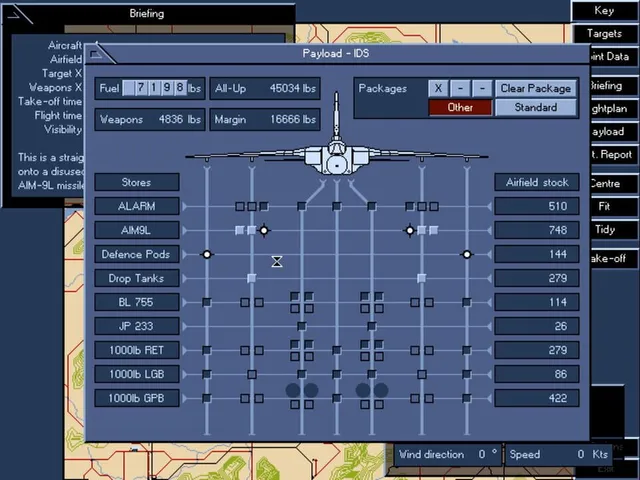Click the arrow beside 1000lb GPB row
The width and height of the screenshot is (640, 480).
(x=184, y=398)
